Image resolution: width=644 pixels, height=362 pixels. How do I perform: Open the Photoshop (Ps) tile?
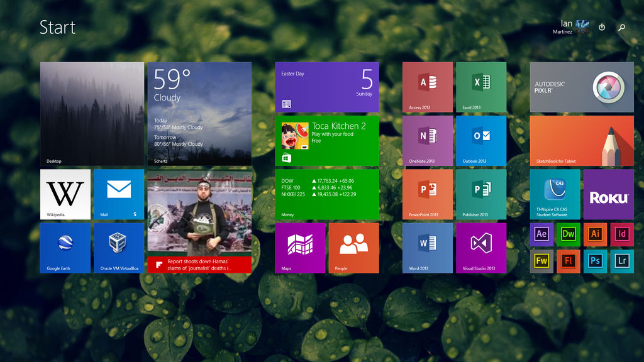tap(594, 261)
